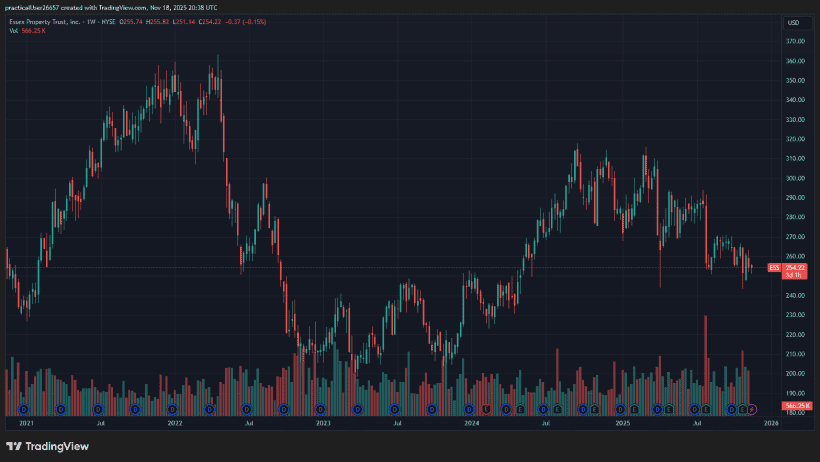The height and width of the screenshot is (462, 820).
Task: Click the lightning bolt latest-event marker
Action: (x=752, y=409)
